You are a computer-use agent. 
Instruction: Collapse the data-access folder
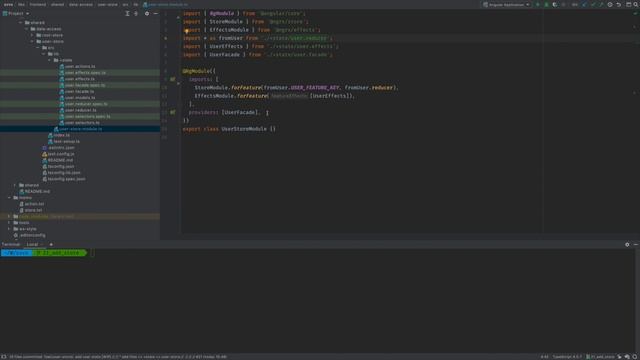(x=27, y=29)
